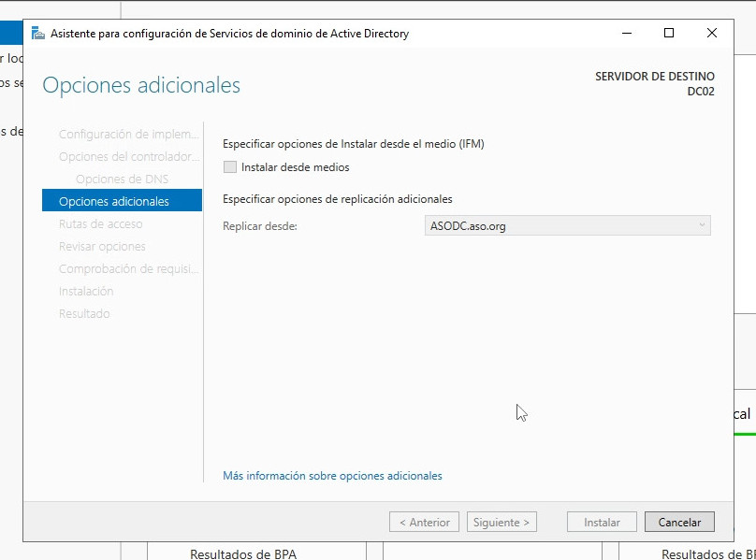Cancel the wizard with Cancelar button
The image size is (756, 560).
(679, 523)
